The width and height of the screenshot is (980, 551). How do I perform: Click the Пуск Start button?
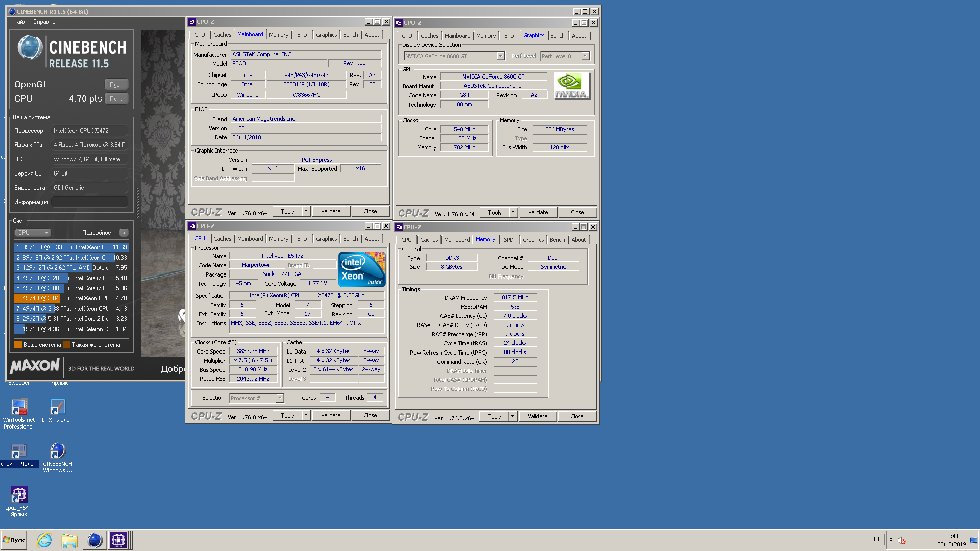14,540
